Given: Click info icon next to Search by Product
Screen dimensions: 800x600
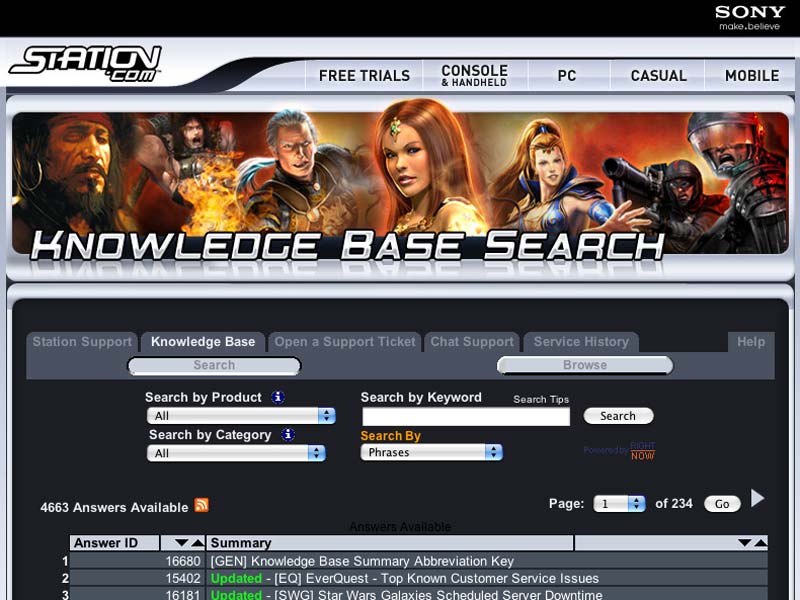Looking at the screenshot, I should coord(278,397).
